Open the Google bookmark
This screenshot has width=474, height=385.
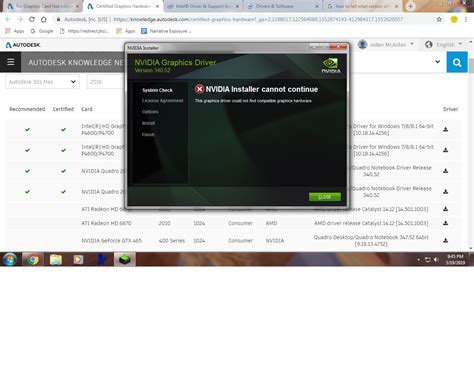(42, 31)
